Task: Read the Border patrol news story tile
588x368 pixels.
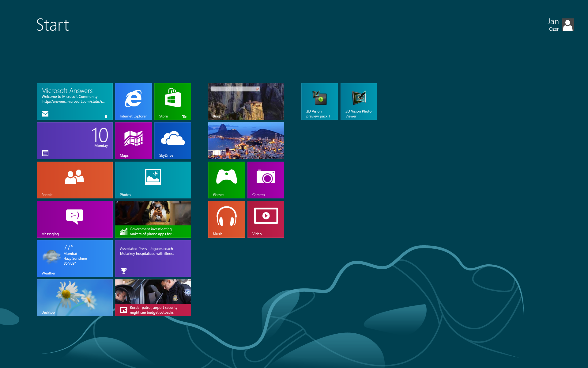Action: click(153, 297)
